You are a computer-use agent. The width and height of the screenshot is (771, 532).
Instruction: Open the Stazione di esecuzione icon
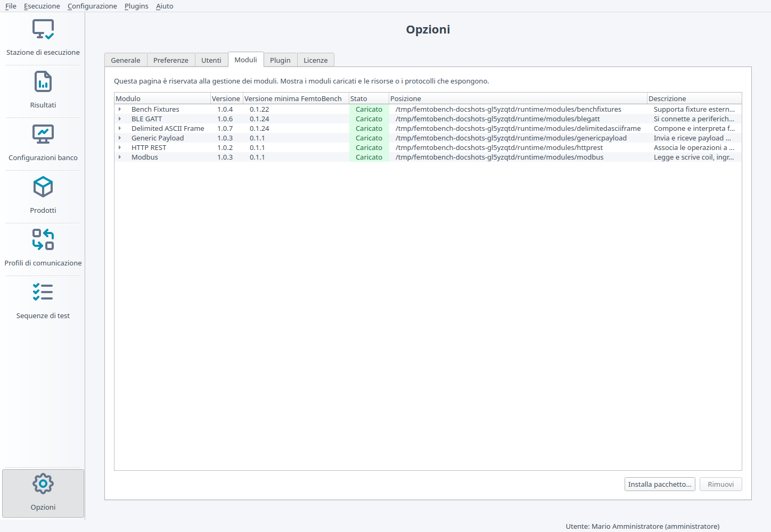coord(43,30)
